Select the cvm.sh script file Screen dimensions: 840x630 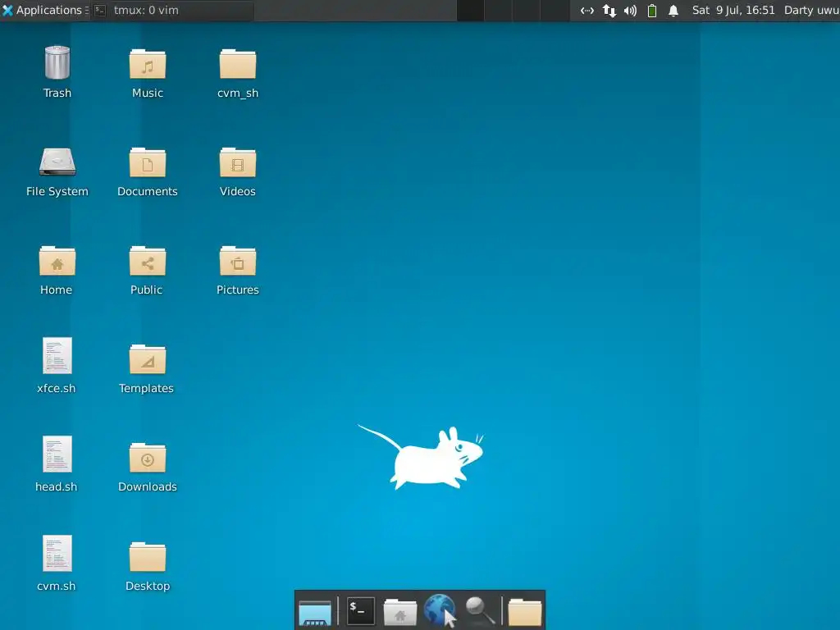tap(57, 554)
